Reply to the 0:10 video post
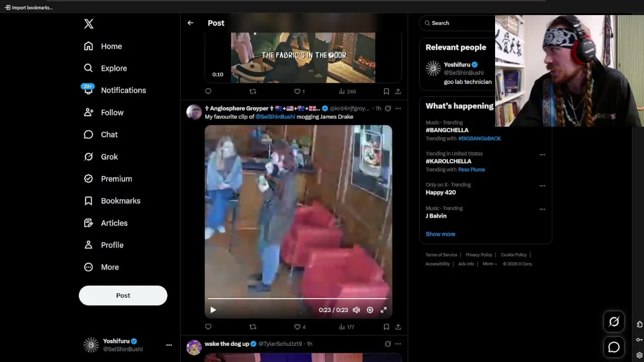 point(208,92)
